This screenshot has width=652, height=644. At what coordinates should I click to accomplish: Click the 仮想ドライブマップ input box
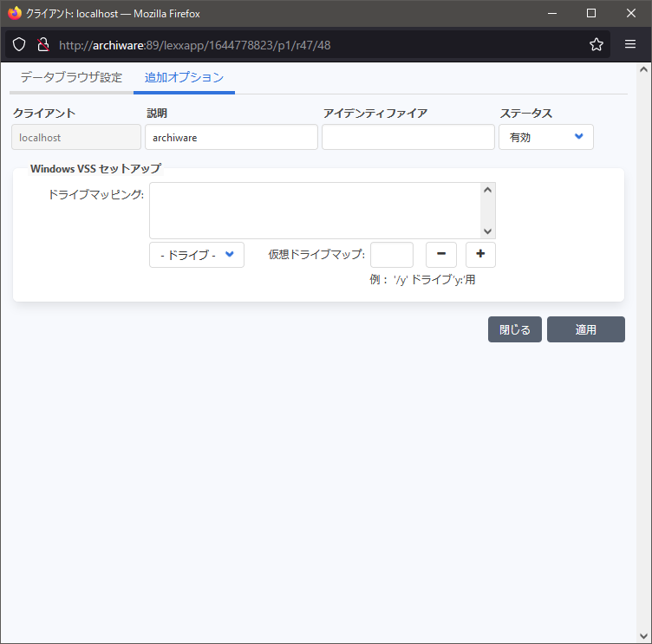[391, 255]
